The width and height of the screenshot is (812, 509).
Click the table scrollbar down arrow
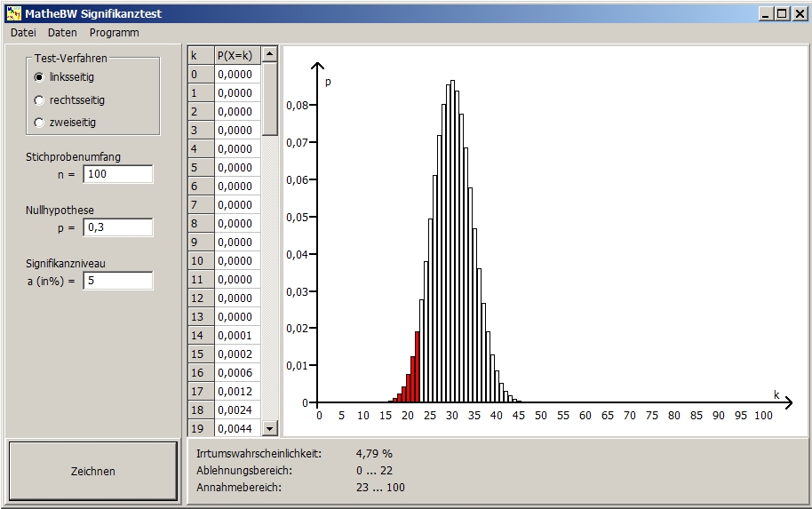(x=270, y=427)
